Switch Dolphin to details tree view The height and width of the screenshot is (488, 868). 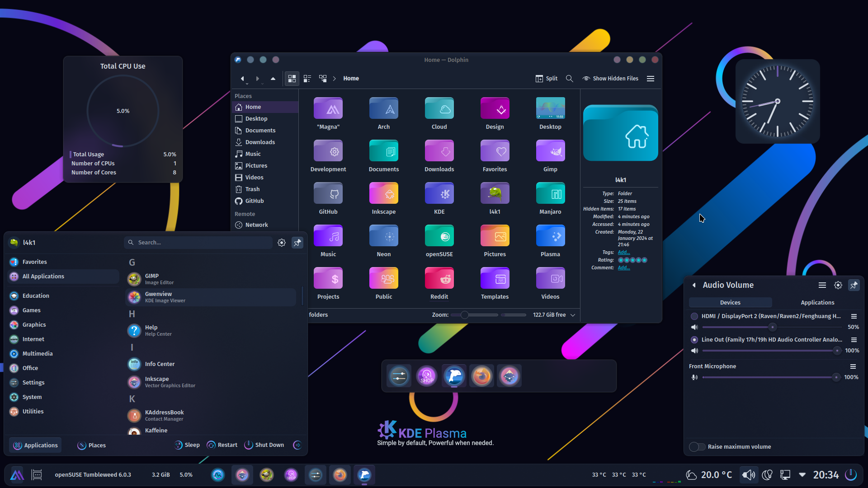pos(323,79)
